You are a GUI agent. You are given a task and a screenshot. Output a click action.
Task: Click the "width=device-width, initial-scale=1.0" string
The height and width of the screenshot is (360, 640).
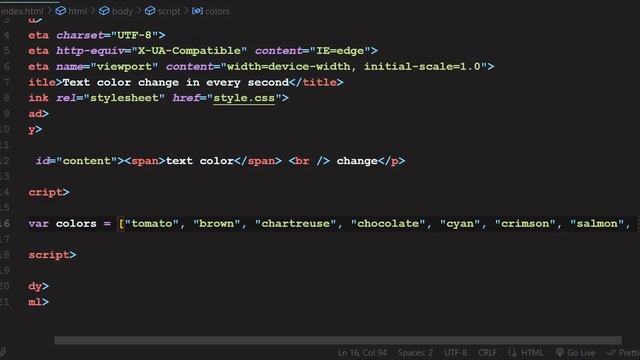coord(353,67)
